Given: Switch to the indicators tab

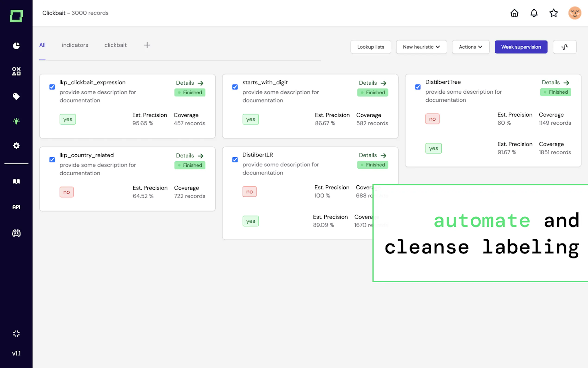Looking at the screenshot, I should (75, 45).
